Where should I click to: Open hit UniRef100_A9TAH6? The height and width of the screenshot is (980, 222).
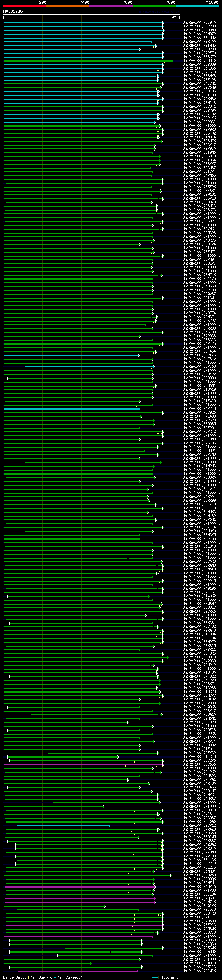pos(199,45)
